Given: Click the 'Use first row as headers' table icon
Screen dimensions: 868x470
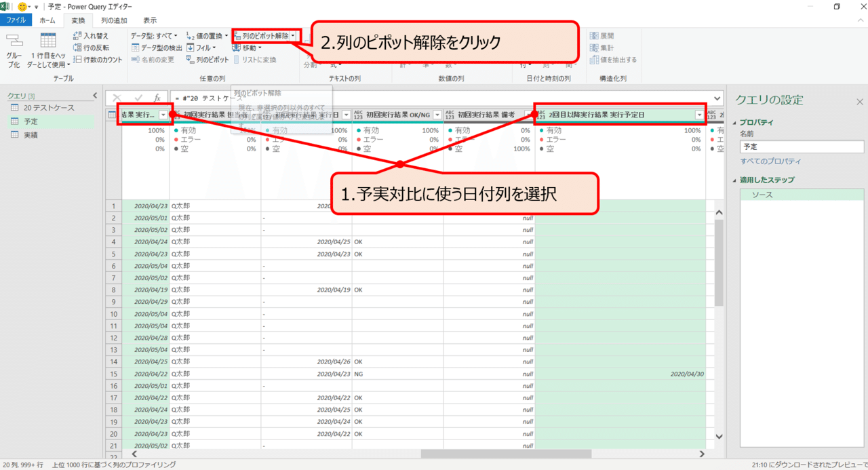Looking at the screenshot, I should click(x=48, y=40).
